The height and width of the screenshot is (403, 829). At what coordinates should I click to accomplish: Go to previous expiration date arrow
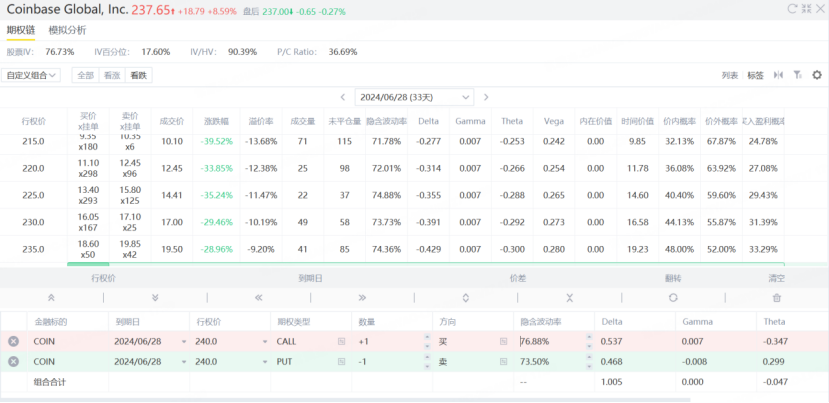click(343, 97)
